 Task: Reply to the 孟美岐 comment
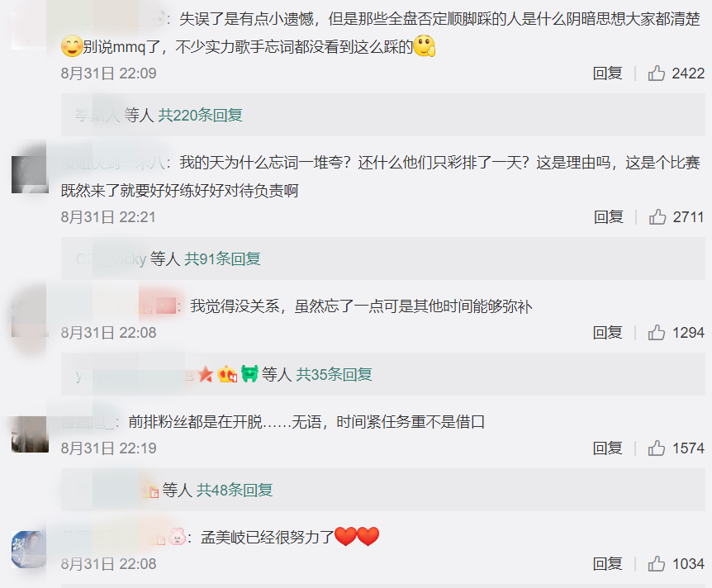[x=608, y=564]
